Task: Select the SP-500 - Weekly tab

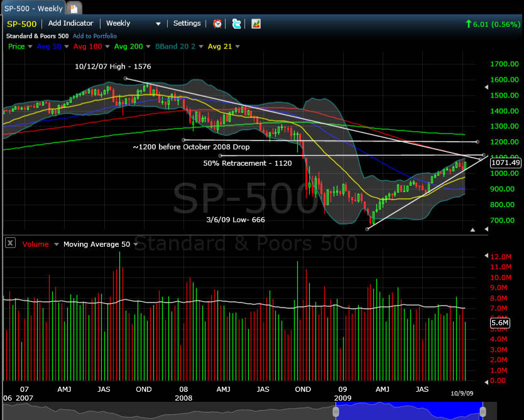Action: pyautogui.click(x=33, y=8)
